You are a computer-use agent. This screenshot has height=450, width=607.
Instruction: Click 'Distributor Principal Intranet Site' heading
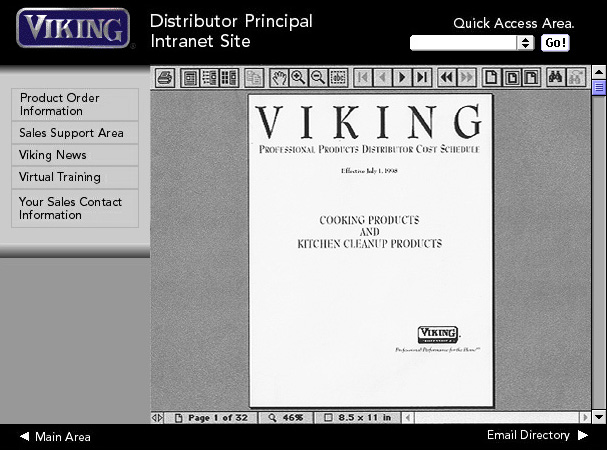(x=231, y=31)
